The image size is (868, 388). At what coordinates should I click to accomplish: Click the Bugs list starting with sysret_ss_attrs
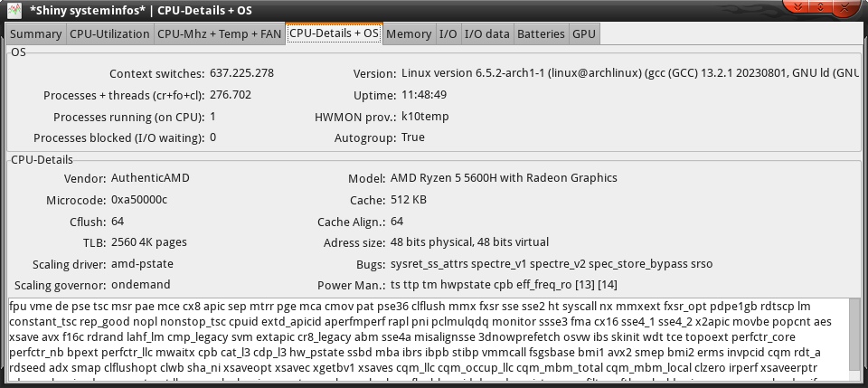point(552,263)
